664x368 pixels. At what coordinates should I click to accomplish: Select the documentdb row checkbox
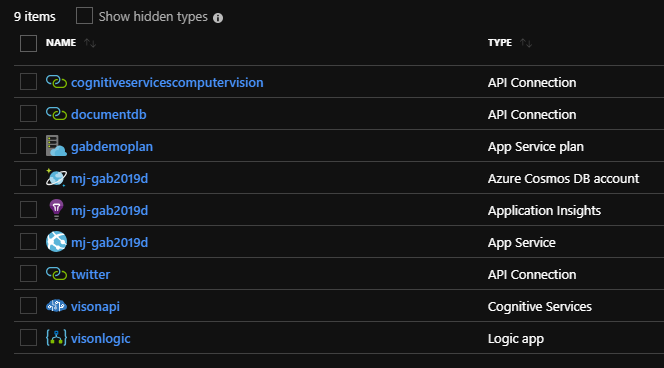coord(28,114)
